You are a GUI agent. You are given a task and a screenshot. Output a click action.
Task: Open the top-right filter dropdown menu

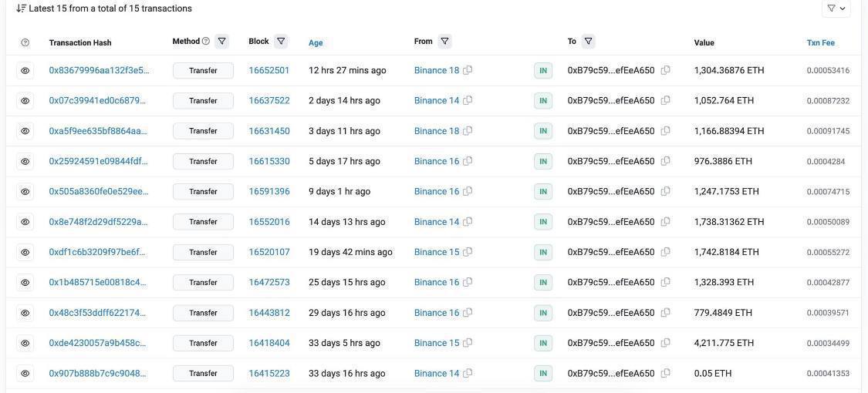[x=836, y=8]
